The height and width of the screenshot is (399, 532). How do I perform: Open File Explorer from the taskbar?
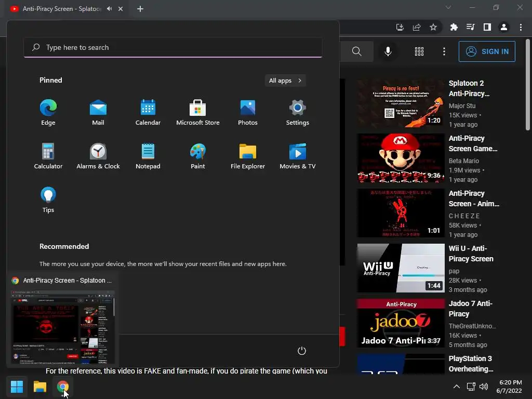tap(39, 387)
